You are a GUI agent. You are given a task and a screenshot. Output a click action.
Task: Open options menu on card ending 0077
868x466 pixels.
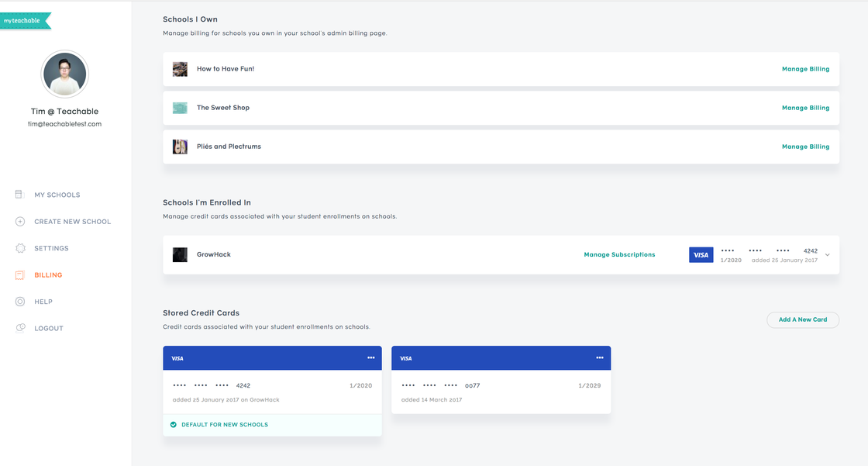tap(600, 357)
